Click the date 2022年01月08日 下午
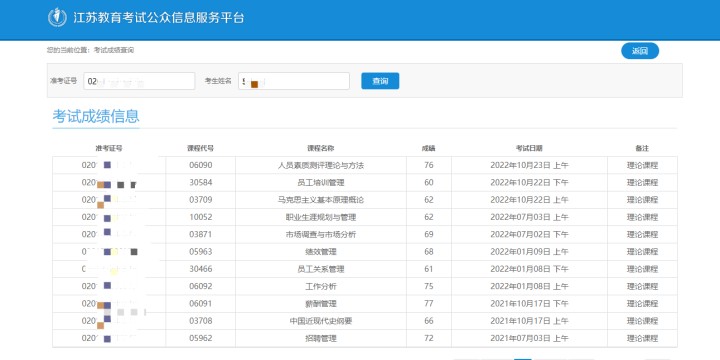The height and width of the screenshot is (360, 720). (529, 269)
